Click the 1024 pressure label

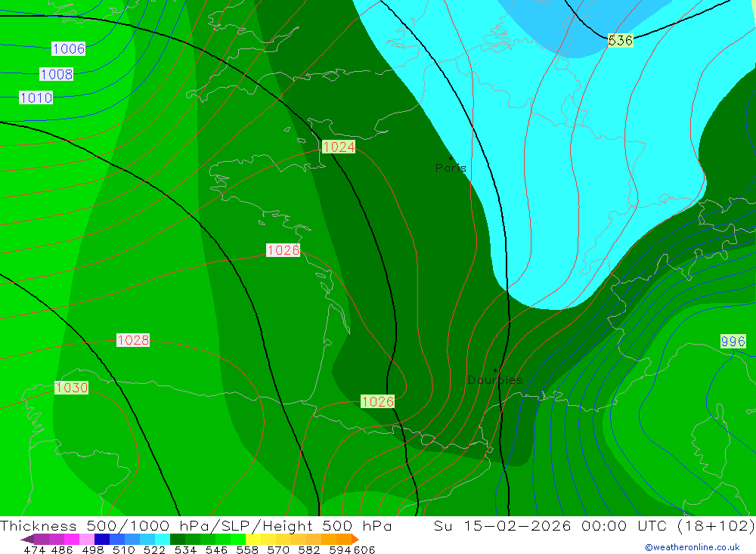[339, 147]
